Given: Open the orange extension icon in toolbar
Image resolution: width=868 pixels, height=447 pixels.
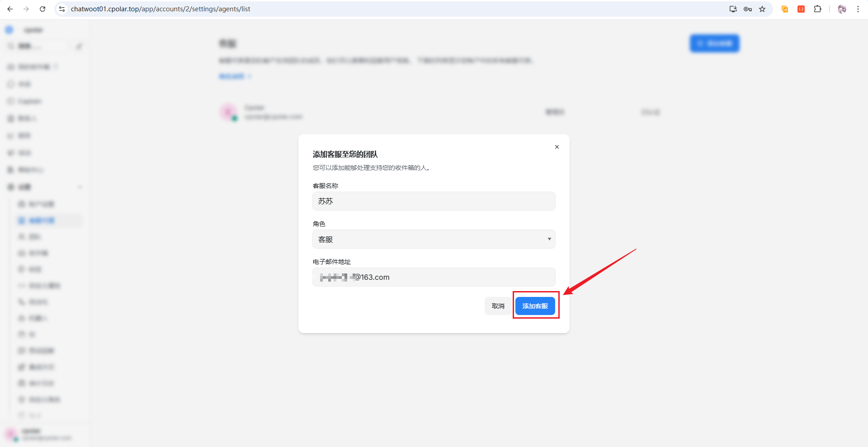Looking at the screenshot, I should (785, 9).
